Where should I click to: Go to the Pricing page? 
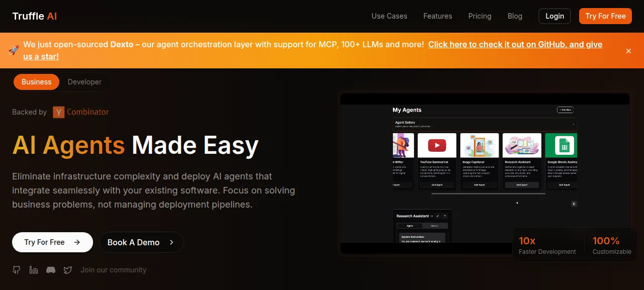[x=480, y=16]
